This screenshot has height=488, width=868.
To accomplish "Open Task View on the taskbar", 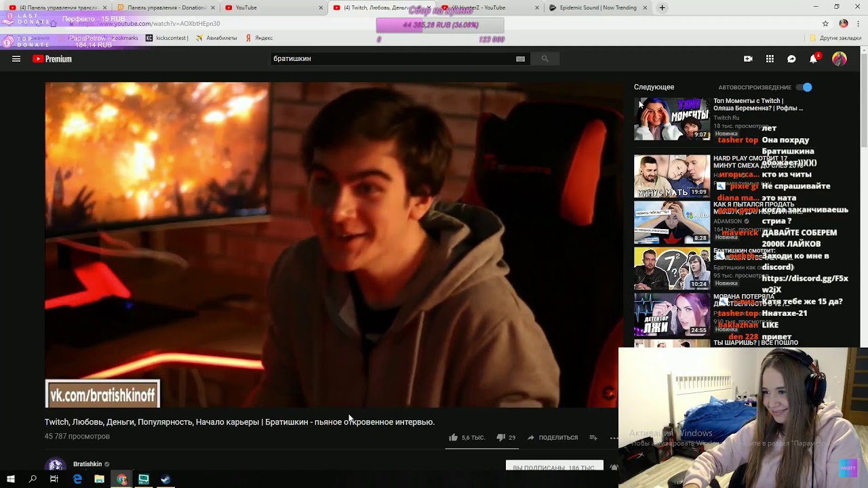I will tap(54, 479).
